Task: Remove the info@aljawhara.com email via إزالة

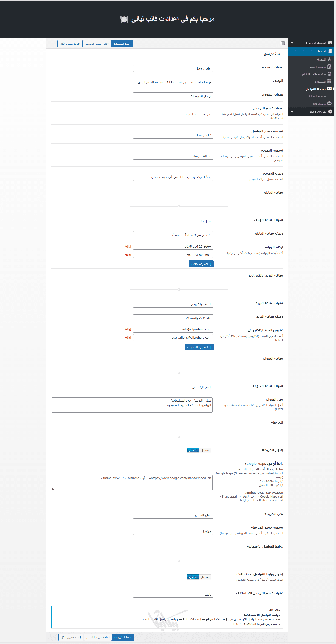Action: coord(128,329)
